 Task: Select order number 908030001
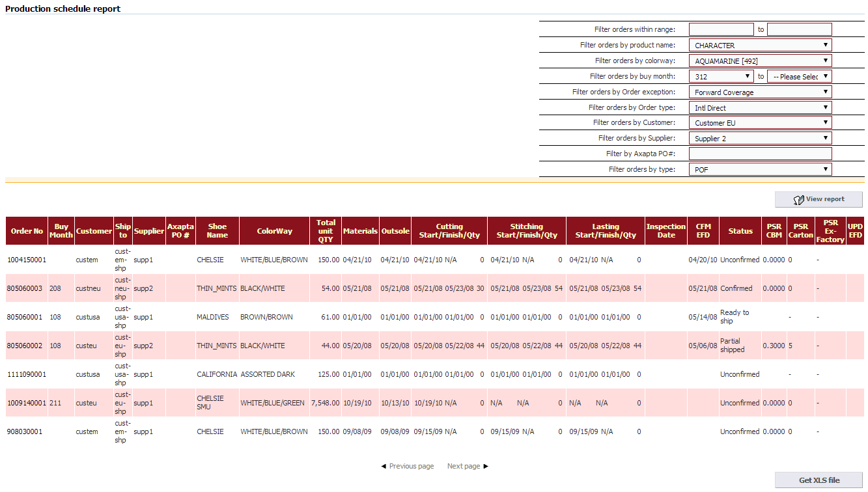click(25, 431)
